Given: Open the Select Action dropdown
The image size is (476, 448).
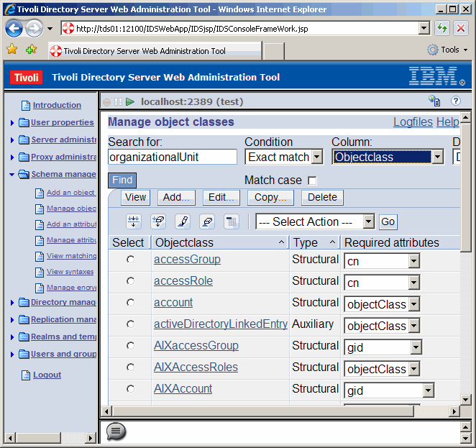Looking at the screenshot, I should click(315, 221).
